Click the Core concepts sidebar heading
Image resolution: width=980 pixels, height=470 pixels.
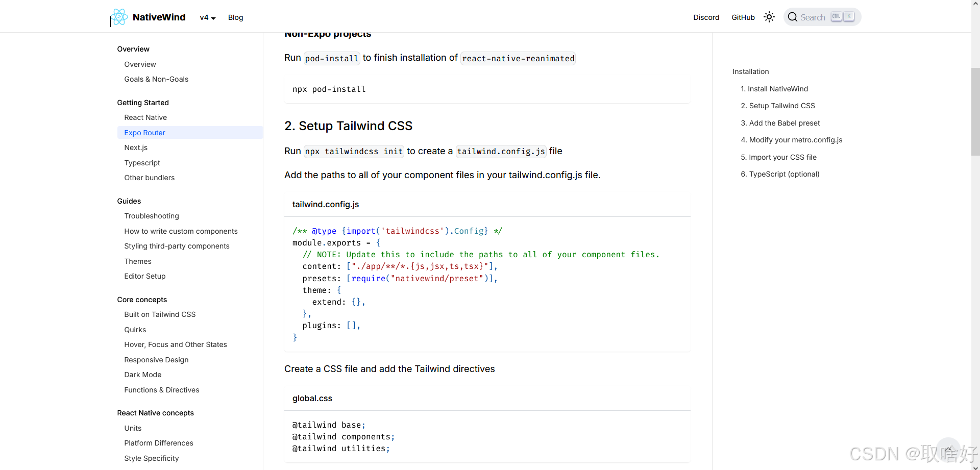pos(142,300)
